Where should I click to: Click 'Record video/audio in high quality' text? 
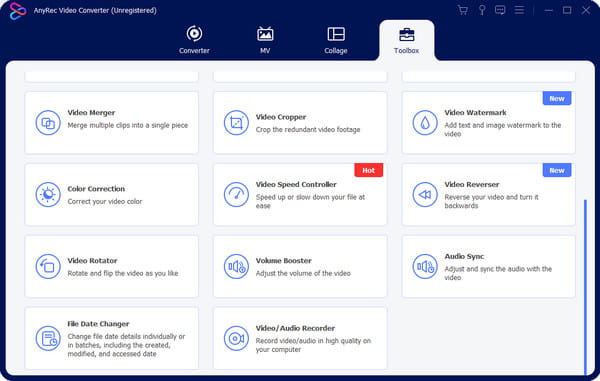click(x=313, y=345)
